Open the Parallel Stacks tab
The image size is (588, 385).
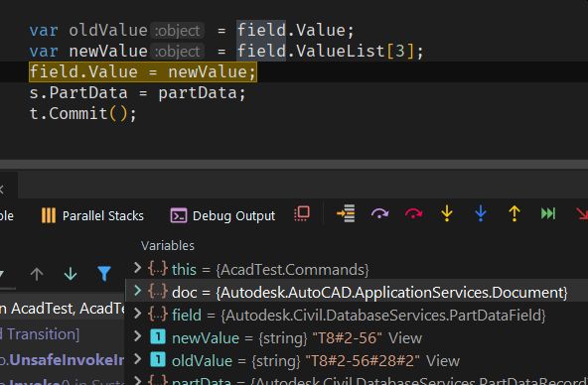[92, 215]
